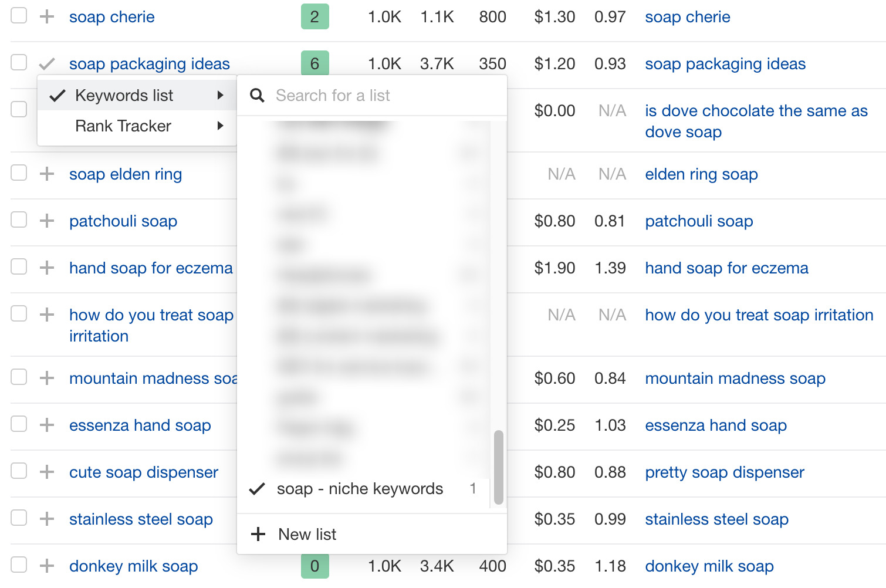Click the New list option

307,533
